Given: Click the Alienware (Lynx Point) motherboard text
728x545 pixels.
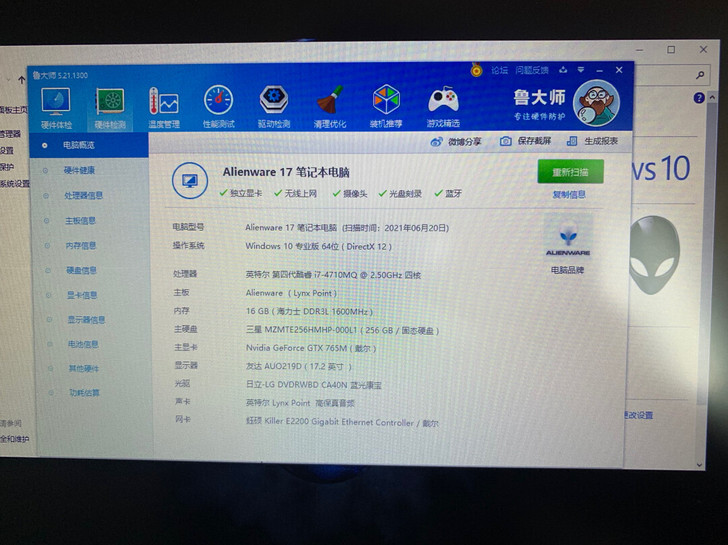Looking at the screenshot, I should 291,293.
